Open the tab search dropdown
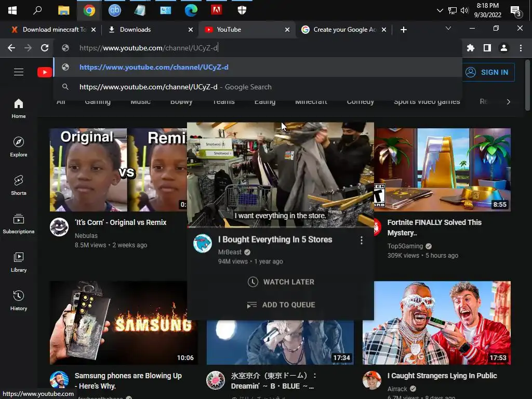The height and width of the screenshot is (399, 532). coord(448,28)
